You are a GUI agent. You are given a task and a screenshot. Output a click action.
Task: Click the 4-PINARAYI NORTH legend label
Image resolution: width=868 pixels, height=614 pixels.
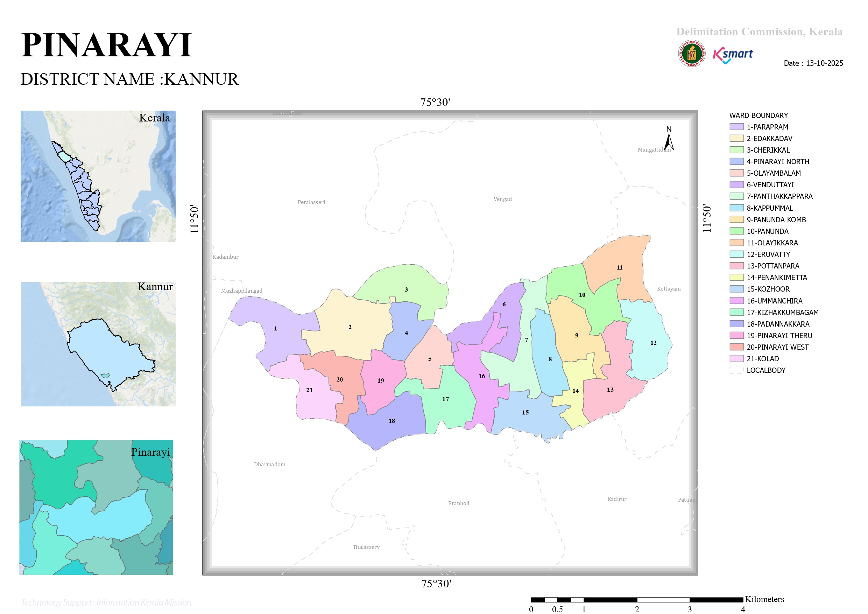point(778,161)
